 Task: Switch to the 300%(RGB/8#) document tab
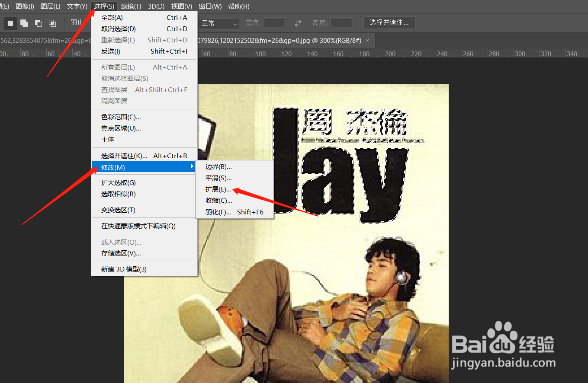(x=279, y=41)
